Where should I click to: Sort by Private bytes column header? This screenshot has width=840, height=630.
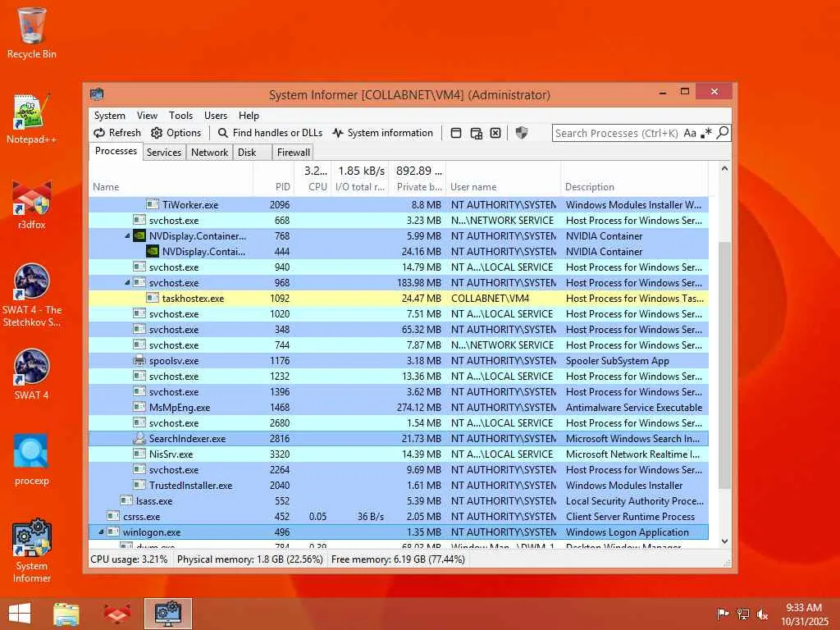(x=418, y=179)
